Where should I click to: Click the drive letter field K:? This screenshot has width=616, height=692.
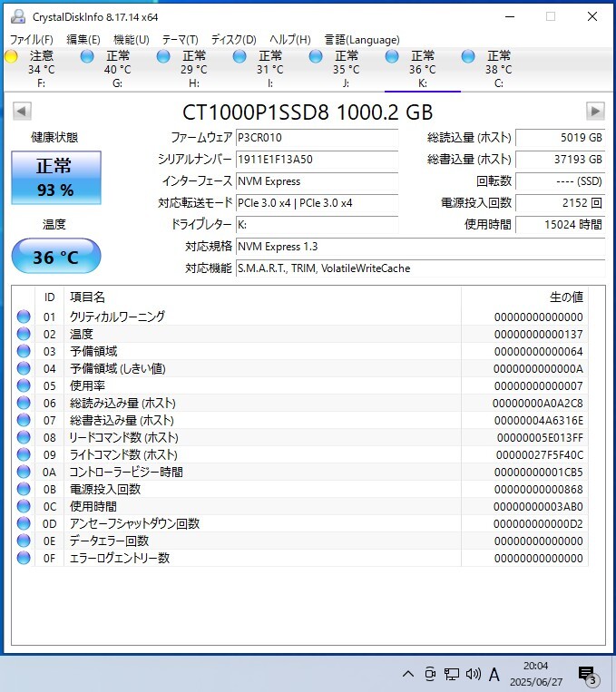tap(317, 225)
